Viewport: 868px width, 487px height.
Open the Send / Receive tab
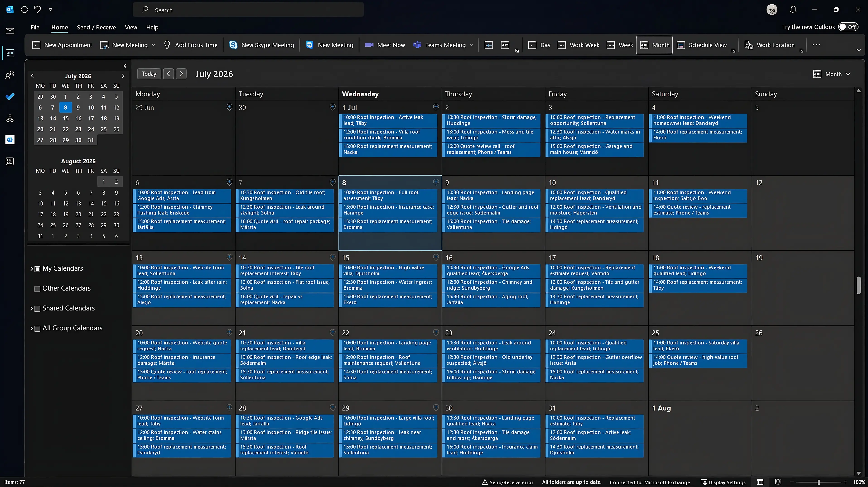tap(96, 27)
